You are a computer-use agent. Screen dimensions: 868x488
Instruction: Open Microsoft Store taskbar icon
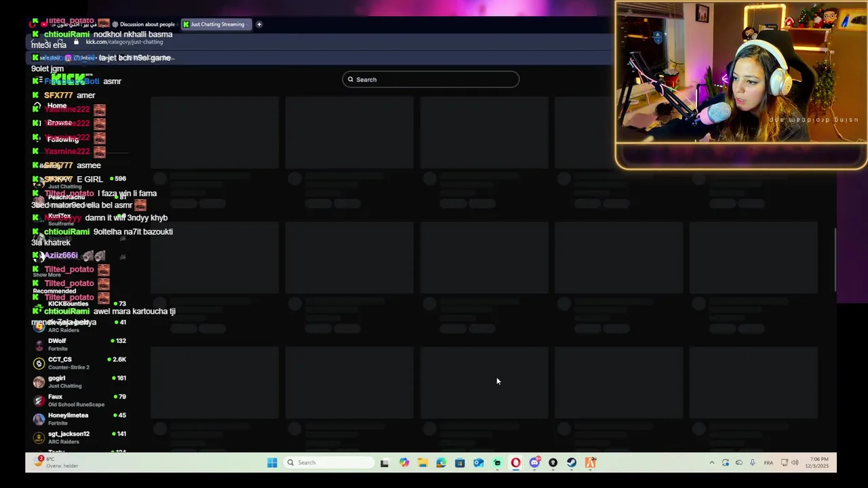460,463
